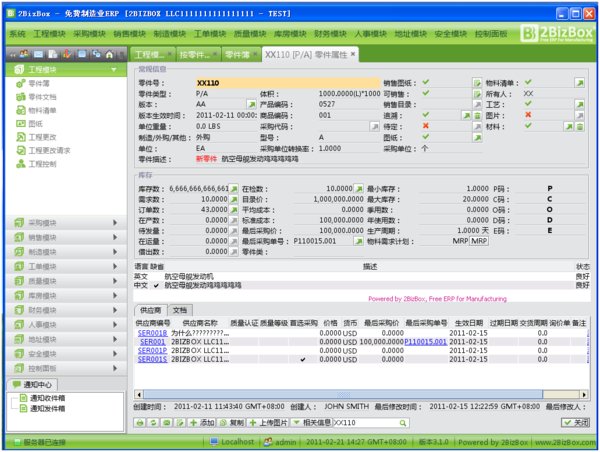This screenshot has width=600, height=452.
Task: Click the edit pencil icon in bottom toolbar
Action: pyautogui.click(x=181, y=423)
